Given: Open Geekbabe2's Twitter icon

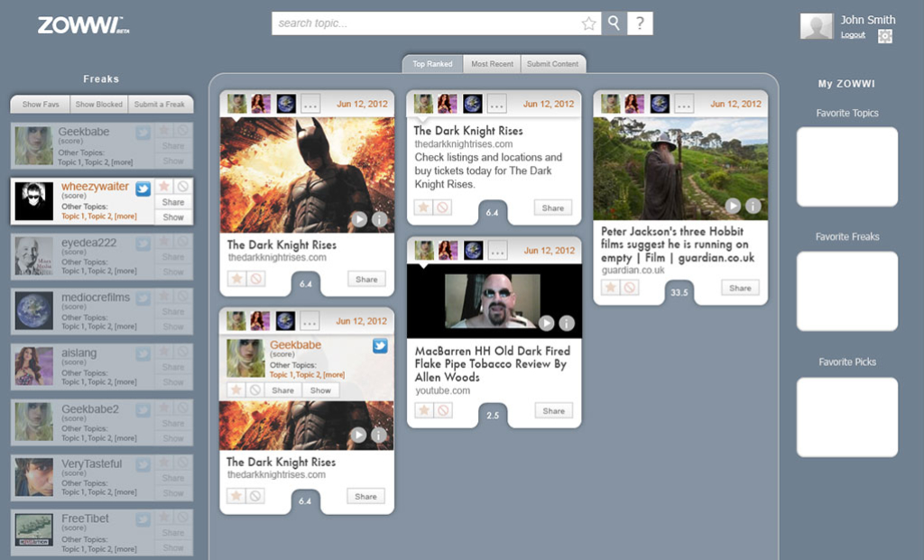Looking at the screenshot, I should 143,409.
